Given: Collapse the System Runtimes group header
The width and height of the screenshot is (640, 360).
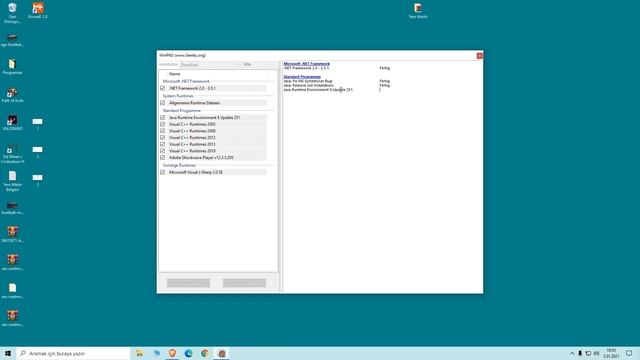Looking at the screenshot, I should click(x=178, y=96).
